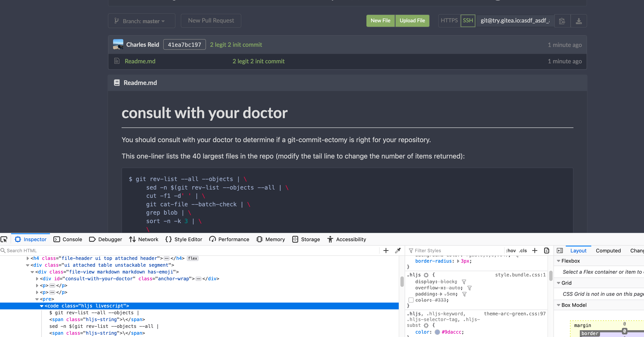Switch the clone protocol to HTTPS
The image size is (644, 337).
coord(449,20)
